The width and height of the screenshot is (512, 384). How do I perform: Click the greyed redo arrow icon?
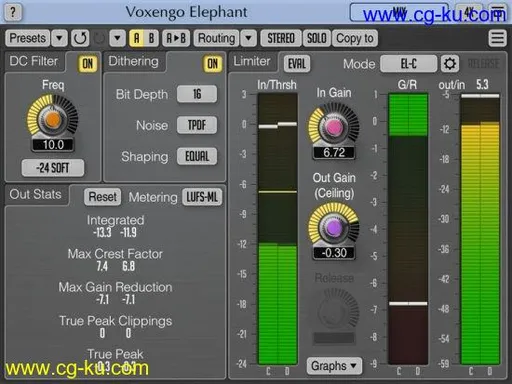tap(99, 38)
